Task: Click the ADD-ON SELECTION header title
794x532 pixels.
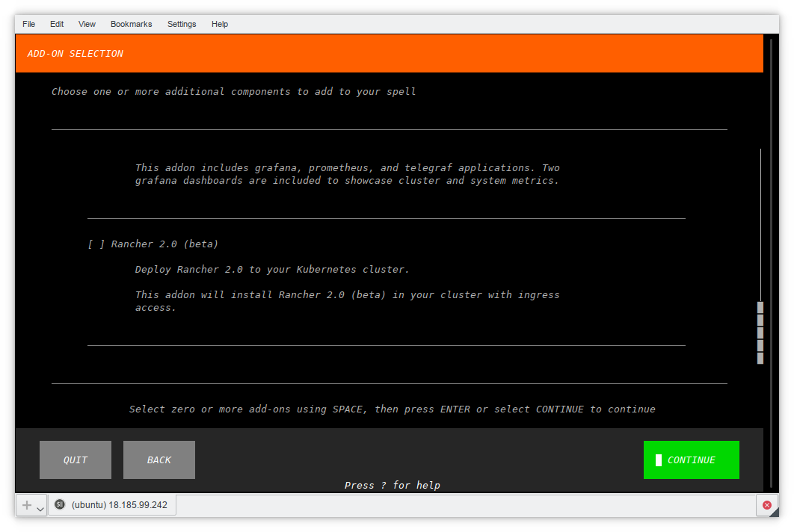Action: click(75, 54)
